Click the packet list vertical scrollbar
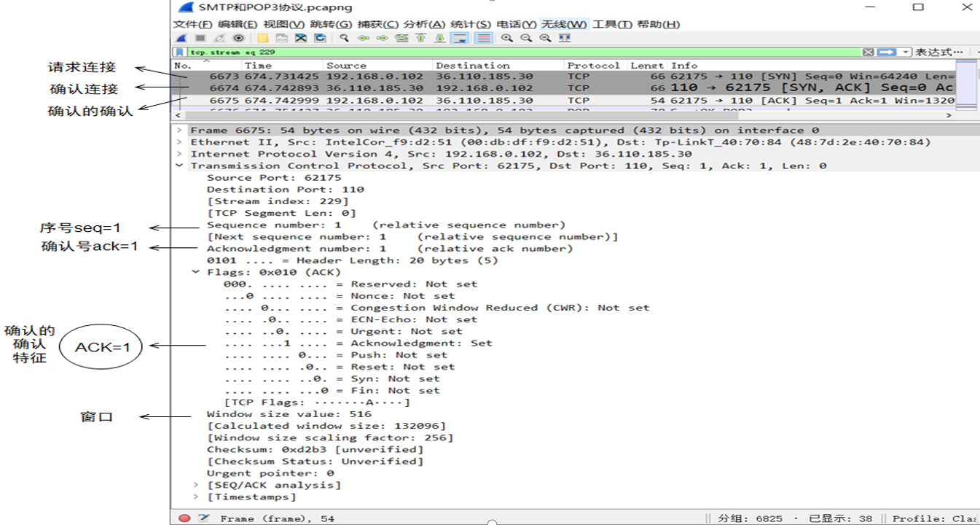 966,85
